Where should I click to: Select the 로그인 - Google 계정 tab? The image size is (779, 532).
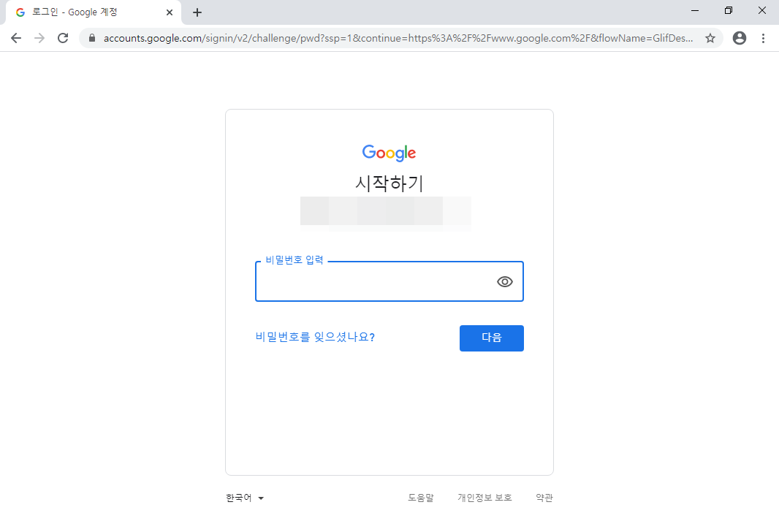pyautogui.click(x=93, y=12)
